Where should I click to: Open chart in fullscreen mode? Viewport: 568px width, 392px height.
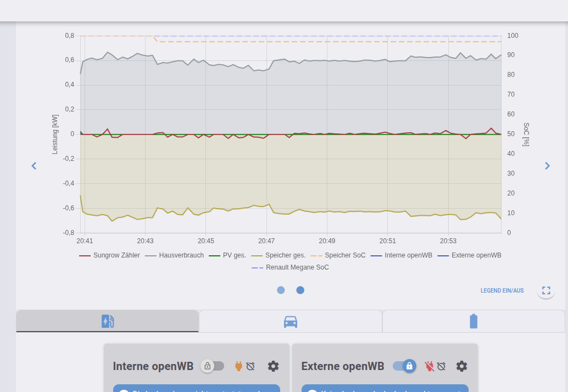point(546,290)
